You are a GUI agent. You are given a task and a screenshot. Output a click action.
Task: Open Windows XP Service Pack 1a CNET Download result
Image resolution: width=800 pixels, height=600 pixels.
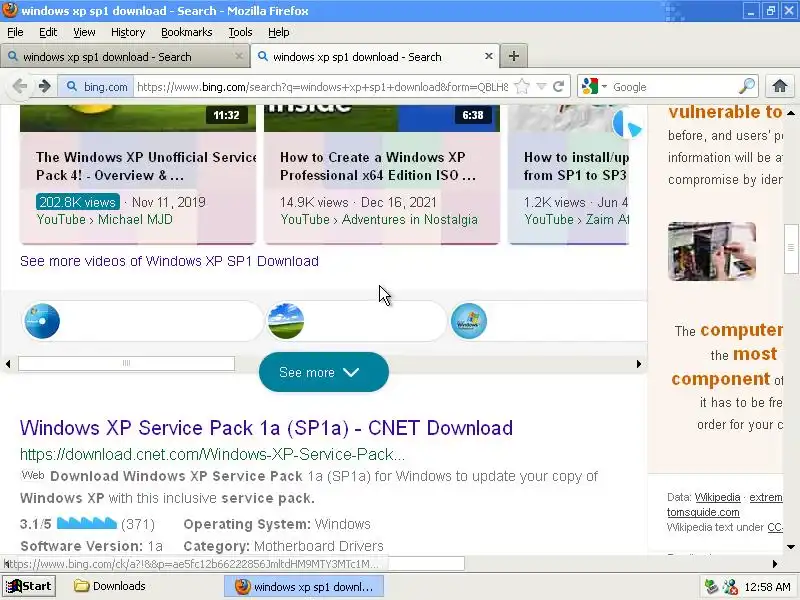point(266,428)
